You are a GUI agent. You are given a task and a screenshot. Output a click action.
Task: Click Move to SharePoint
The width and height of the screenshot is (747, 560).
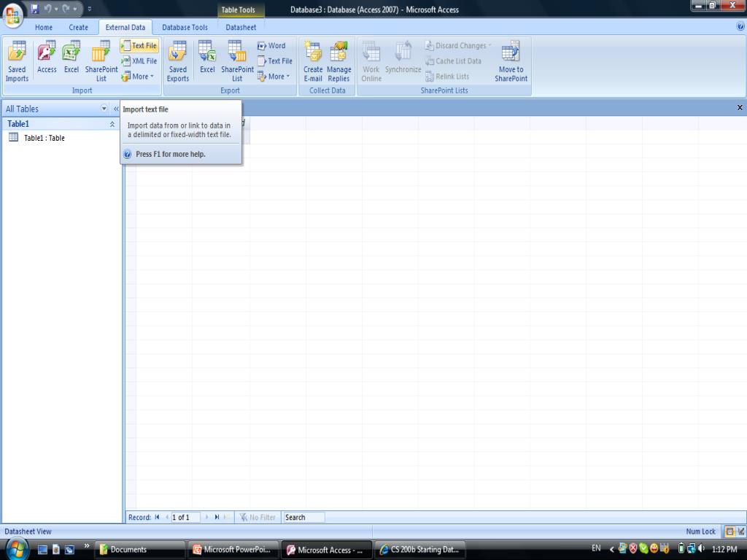511,61
